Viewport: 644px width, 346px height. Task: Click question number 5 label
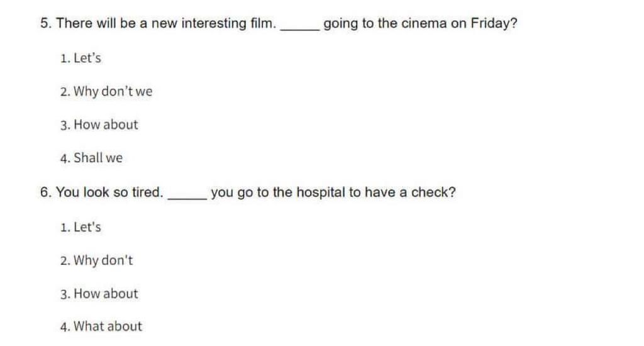(x=46, y=23)
